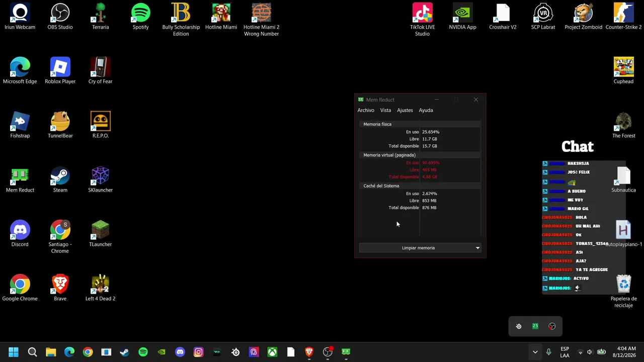Select The Forest desktop shortcut

coord(624,125)
